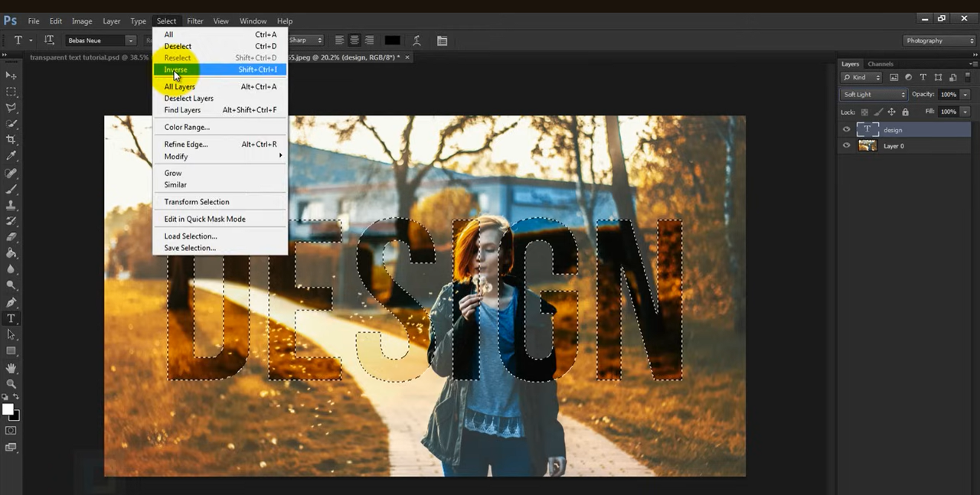
Task: Select the Path Selection tool
Action: pos(11,334)
